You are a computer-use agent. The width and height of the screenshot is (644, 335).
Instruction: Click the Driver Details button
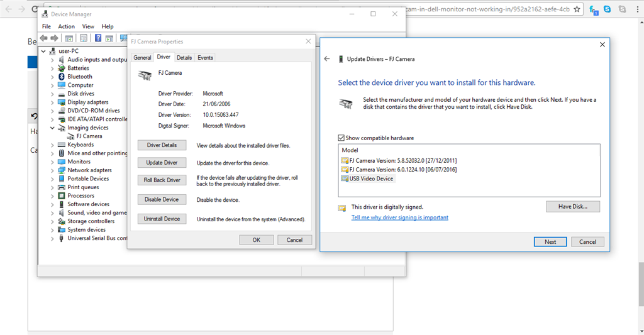tap(162, 145)
